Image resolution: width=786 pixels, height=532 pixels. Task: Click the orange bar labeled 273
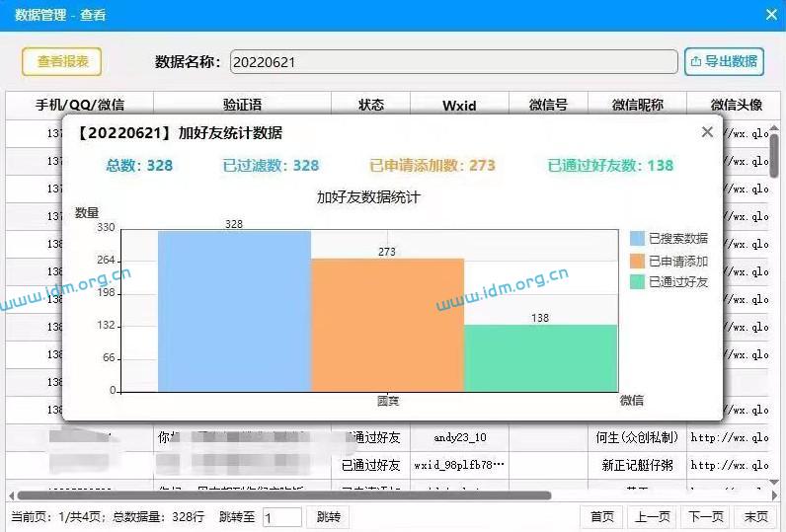pos(387,325)
